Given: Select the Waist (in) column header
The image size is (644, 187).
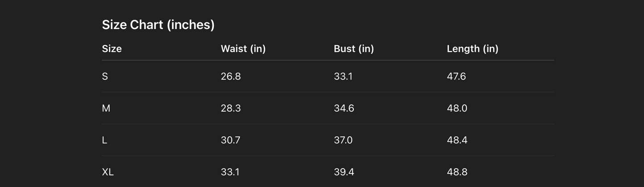Looking at the screenshot, I should pos(243,49).
